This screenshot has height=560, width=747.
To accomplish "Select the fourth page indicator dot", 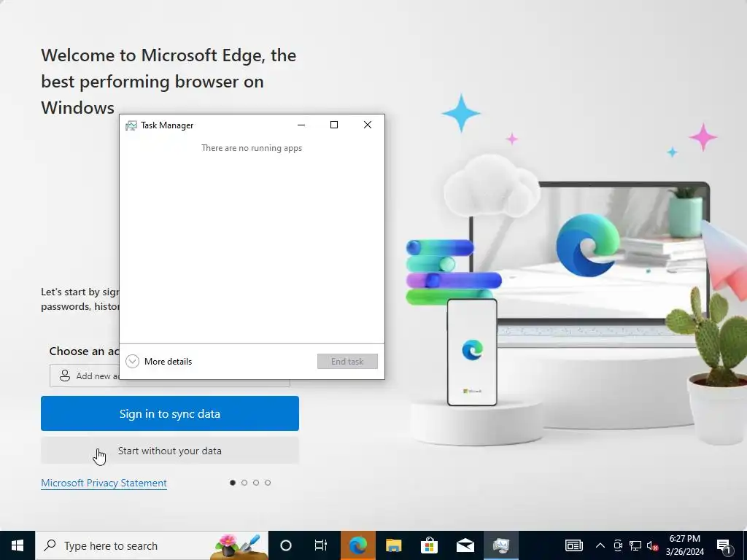I will pyautogui.click(x=268, y=483).
